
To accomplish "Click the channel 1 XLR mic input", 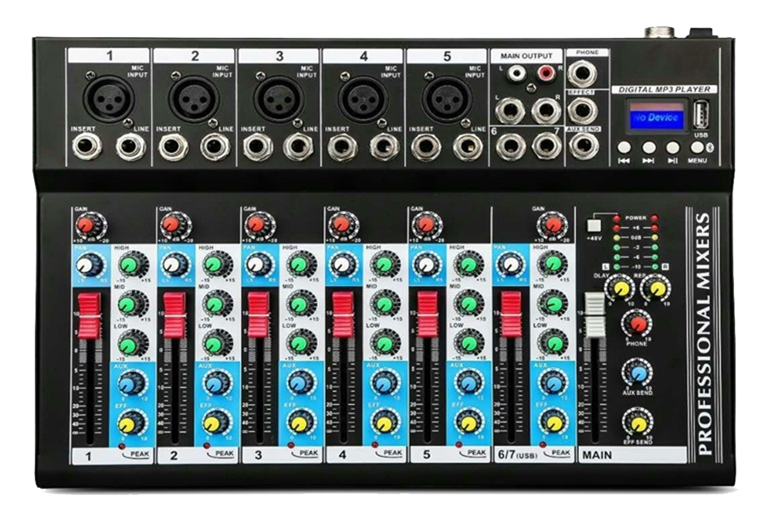I will [110, 98].
